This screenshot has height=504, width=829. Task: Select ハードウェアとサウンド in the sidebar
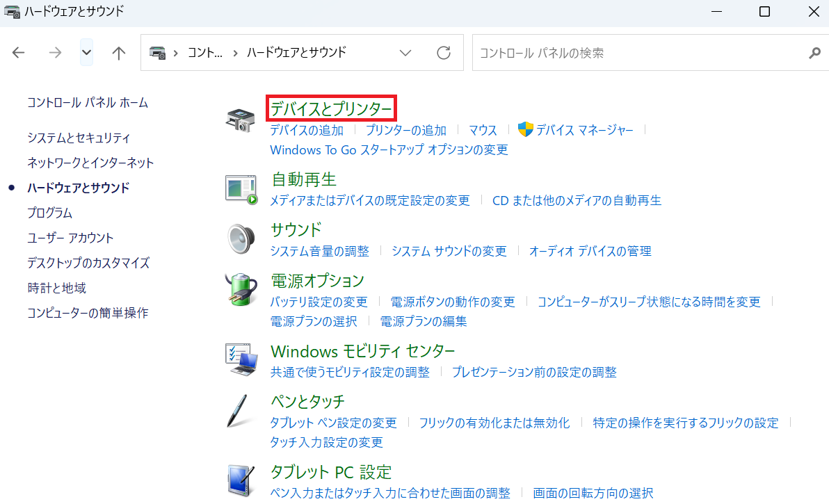point(79,188)
